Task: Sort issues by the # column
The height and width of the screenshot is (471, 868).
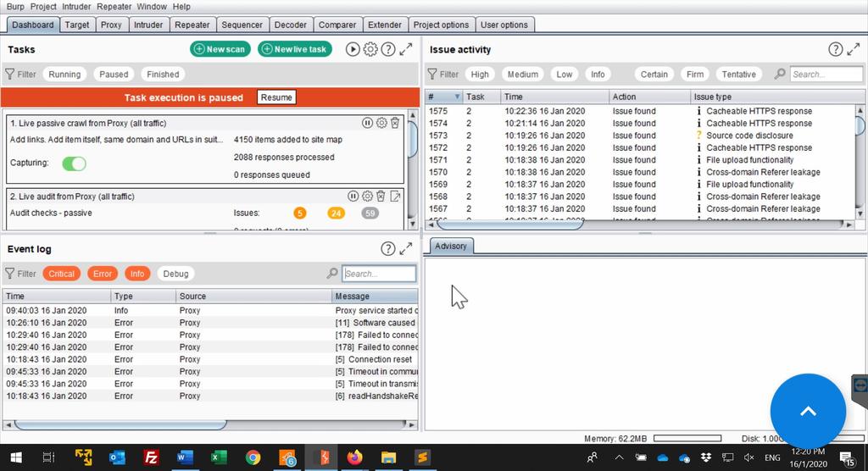Action: click(444, 97)
